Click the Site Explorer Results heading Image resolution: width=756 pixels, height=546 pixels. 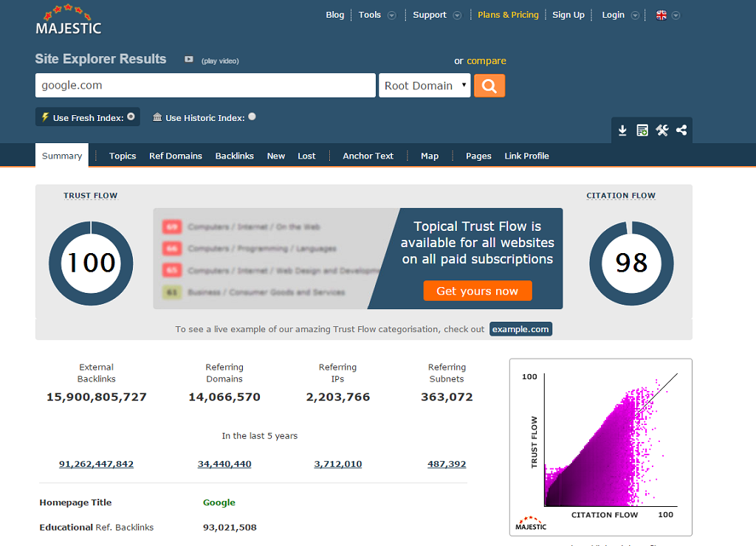100,59
